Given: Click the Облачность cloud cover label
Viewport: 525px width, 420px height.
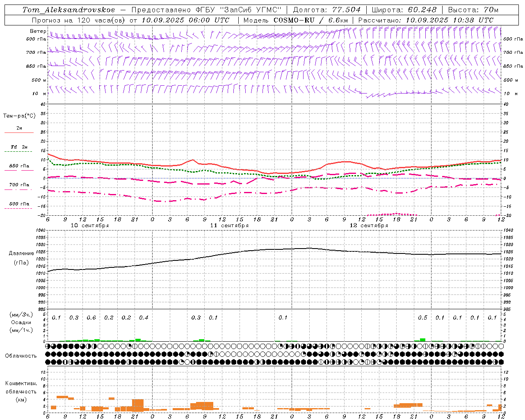Looking at the screenshot, I should pos(21,356).
